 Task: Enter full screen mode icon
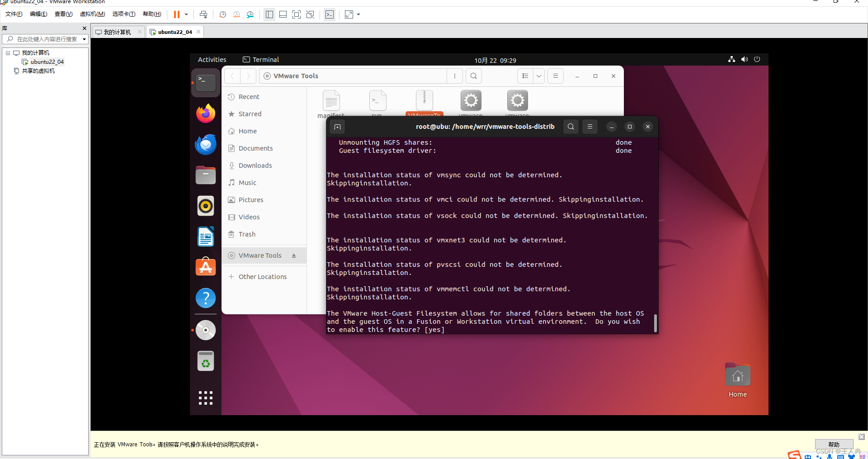(x=297, y=14)
